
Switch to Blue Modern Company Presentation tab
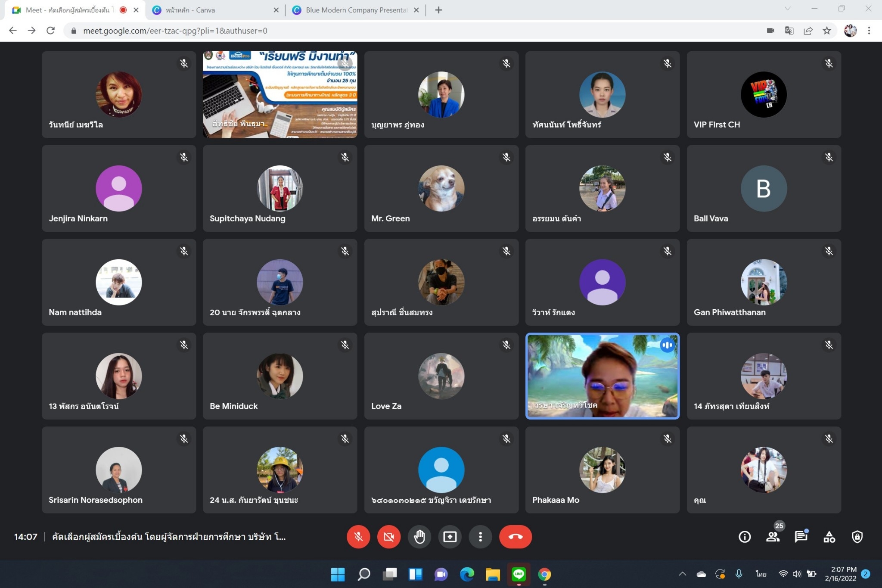[353, 10]
